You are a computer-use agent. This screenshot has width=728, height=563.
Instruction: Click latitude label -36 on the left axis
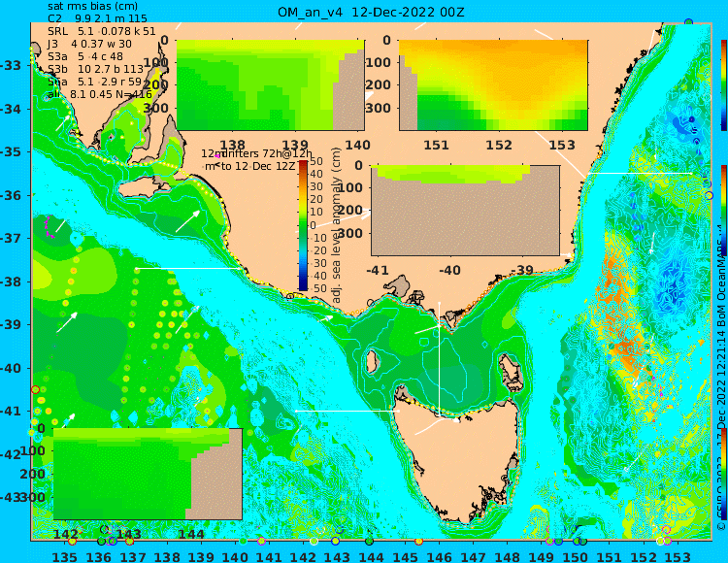pyautogui.click(x=11, y=195)
